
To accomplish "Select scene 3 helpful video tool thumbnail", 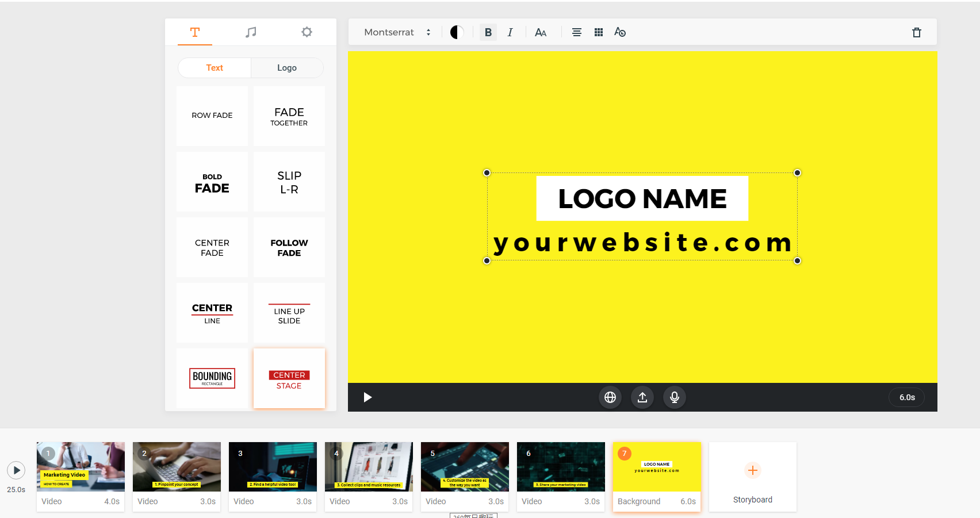I will click(x=273, y=467).
